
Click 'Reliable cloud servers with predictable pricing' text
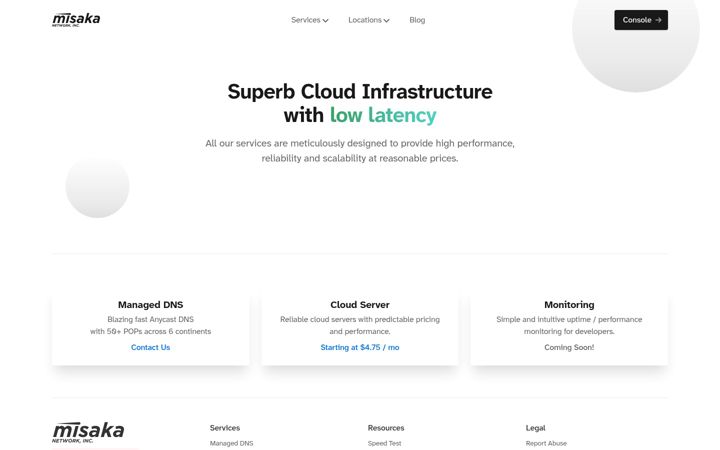360,319
